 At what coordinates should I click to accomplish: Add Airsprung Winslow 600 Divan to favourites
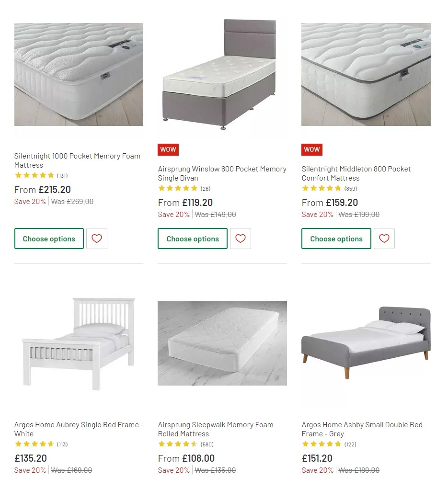[x=241, y=238]
